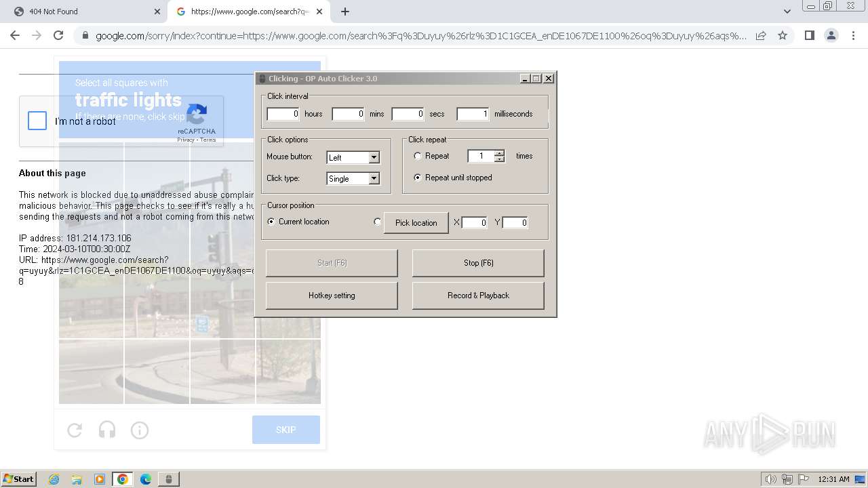Click the Stop (F6) button
The width and height of the screenshot is (868, 488).
coord(478,263)
